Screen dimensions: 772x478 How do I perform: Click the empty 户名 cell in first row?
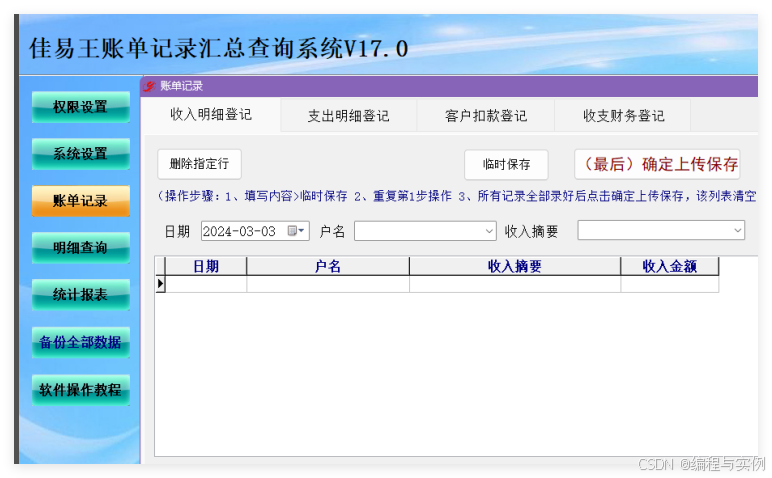328,284
